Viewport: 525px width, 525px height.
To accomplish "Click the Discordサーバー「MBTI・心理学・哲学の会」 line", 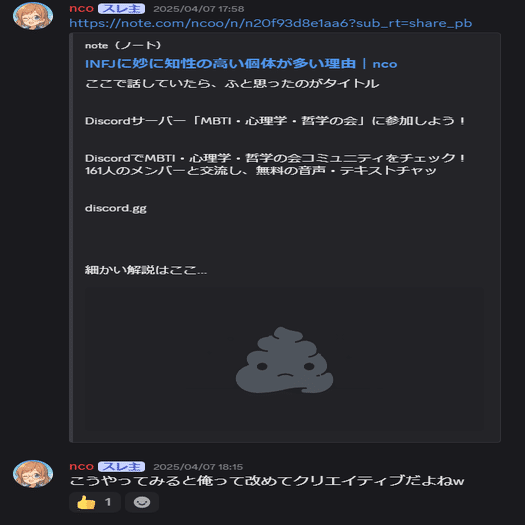I will tap(275, 121).
